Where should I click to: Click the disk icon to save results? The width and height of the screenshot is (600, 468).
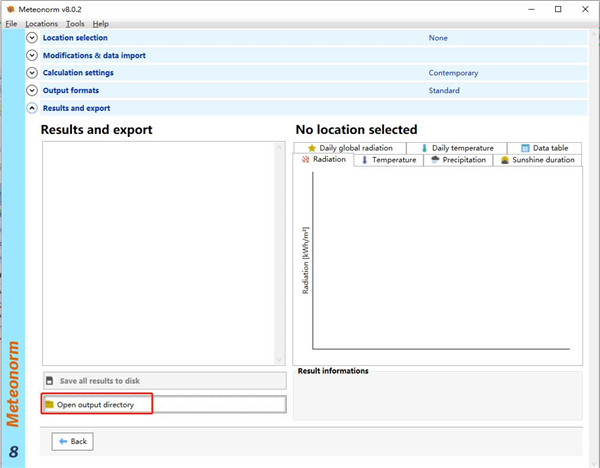pyautogui.click(x=49, y=381)
